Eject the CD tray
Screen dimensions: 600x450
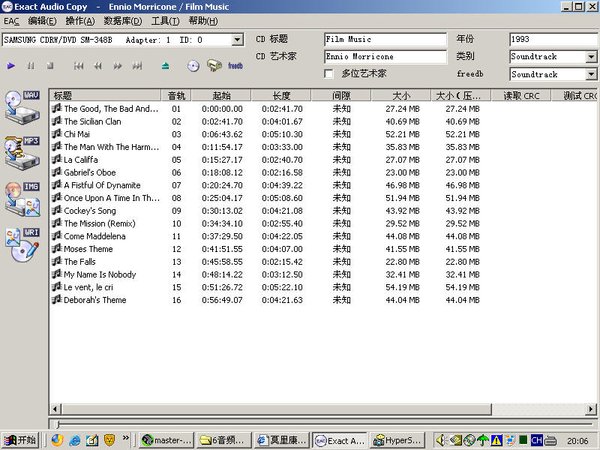(165, 66)
